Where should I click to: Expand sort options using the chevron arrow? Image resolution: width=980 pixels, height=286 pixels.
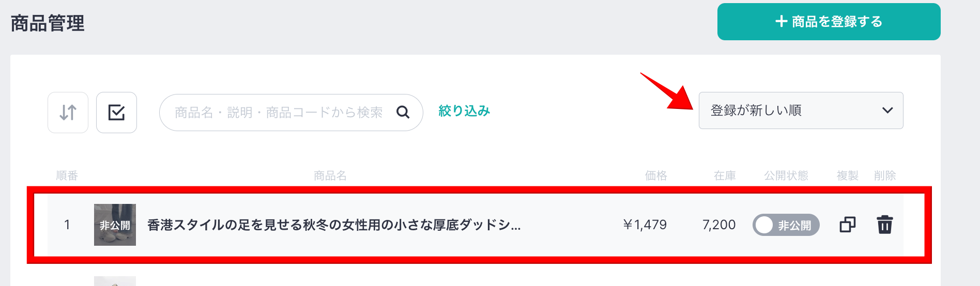(x=887, y=110)
